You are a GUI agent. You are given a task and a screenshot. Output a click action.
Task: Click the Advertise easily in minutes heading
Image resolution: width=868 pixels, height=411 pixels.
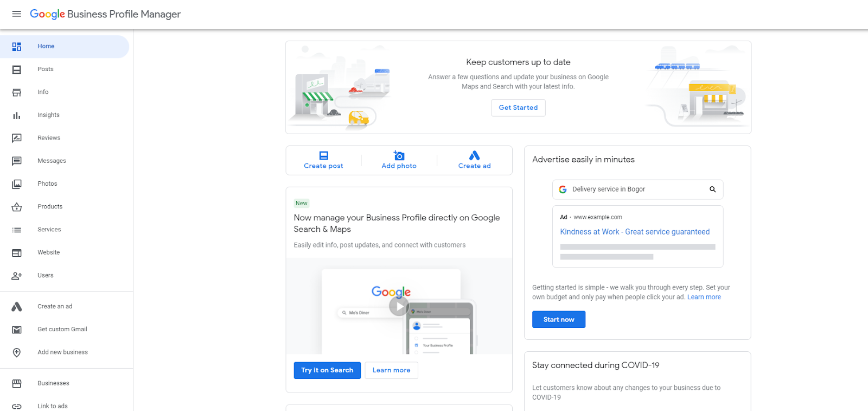coord(583,160)
